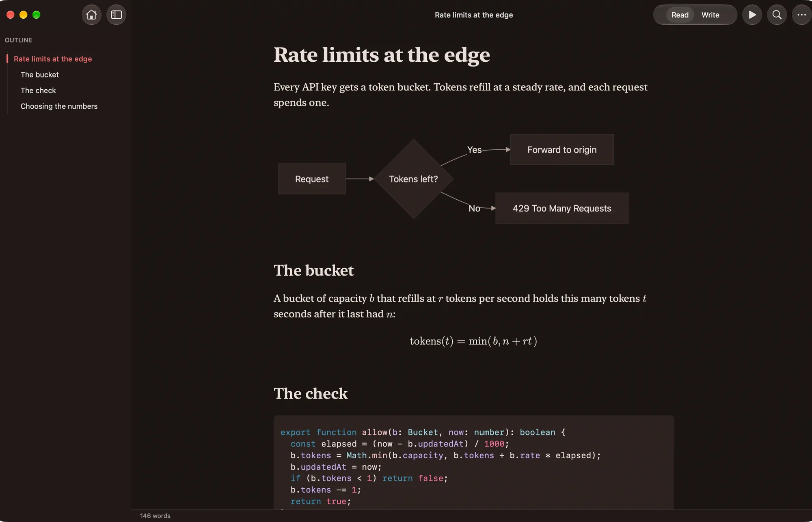Click the 'A bucket of capacity' paragraph
The height and width of the screenshot is (522, 812).
point(460,306)
